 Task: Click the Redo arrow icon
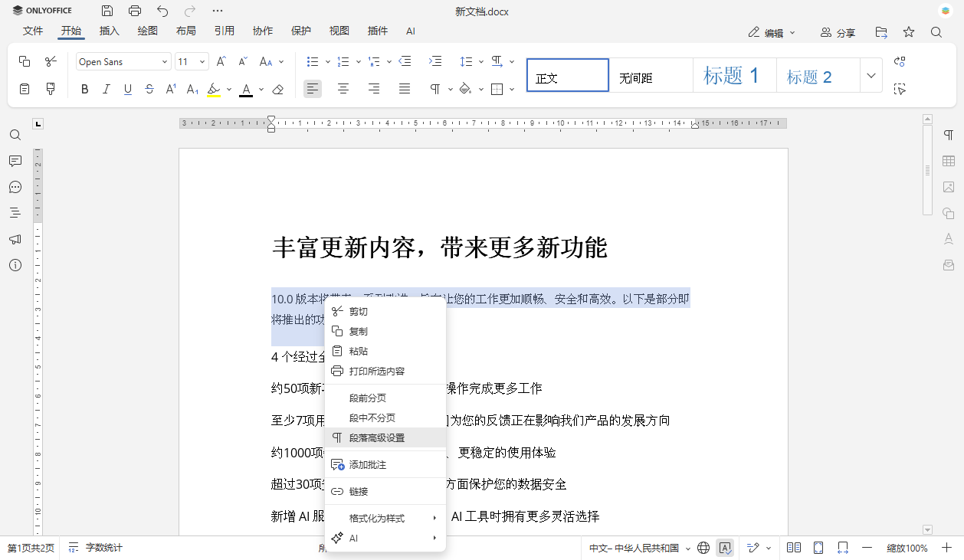coord(190,11)
